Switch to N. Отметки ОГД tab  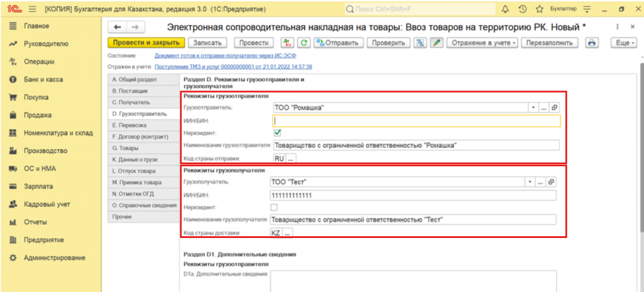[144, 194]
